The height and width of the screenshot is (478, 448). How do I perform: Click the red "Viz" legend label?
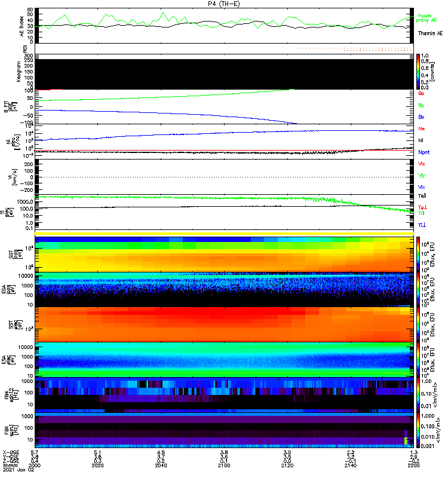pos(422,164)
